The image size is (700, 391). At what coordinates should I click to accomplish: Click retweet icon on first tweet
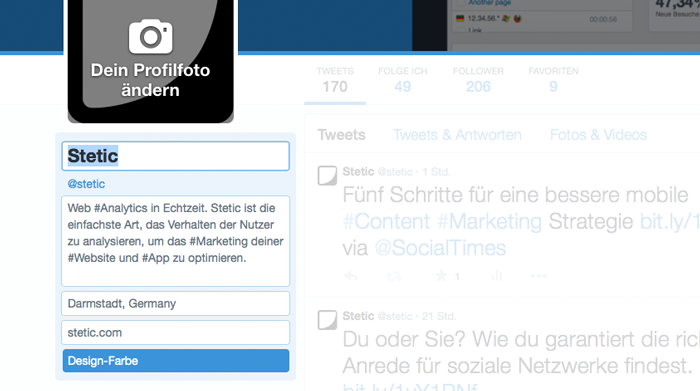point(393,276)
